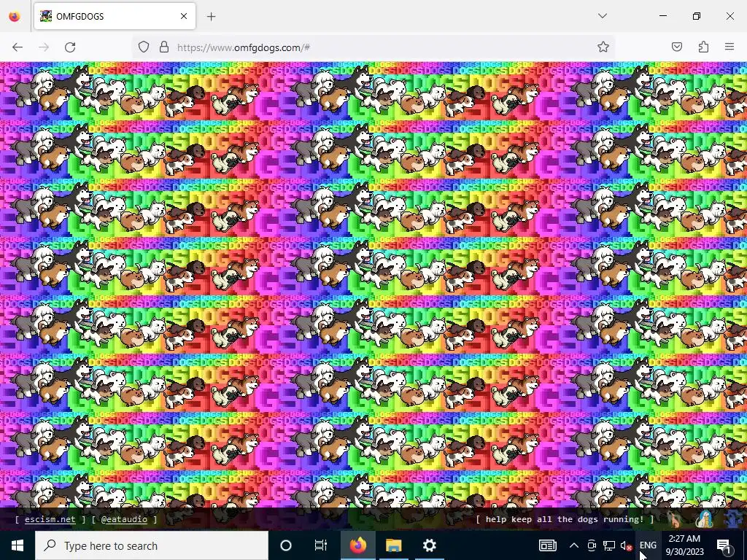Image resolution: width=747 pixels, height=560 pixels.
Task: Switch the ENG input language indicator
Action: (648, 545)
